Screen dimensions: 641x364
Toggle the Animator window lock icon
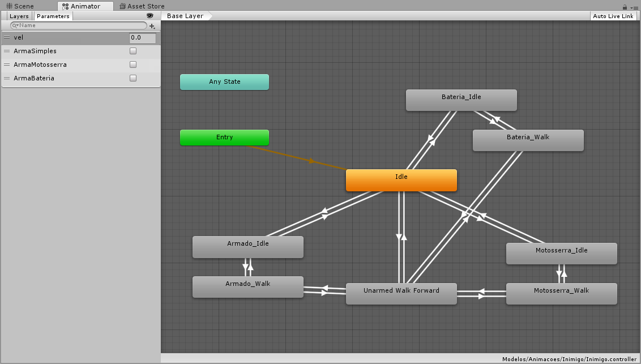tap(625, 7)
